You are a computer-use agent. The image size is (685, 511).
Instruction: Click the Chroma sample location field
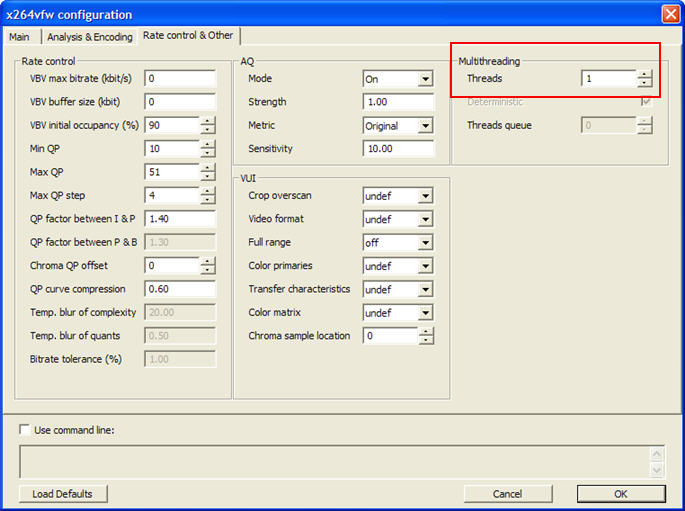pyautogui.click(x=390, y=336)
